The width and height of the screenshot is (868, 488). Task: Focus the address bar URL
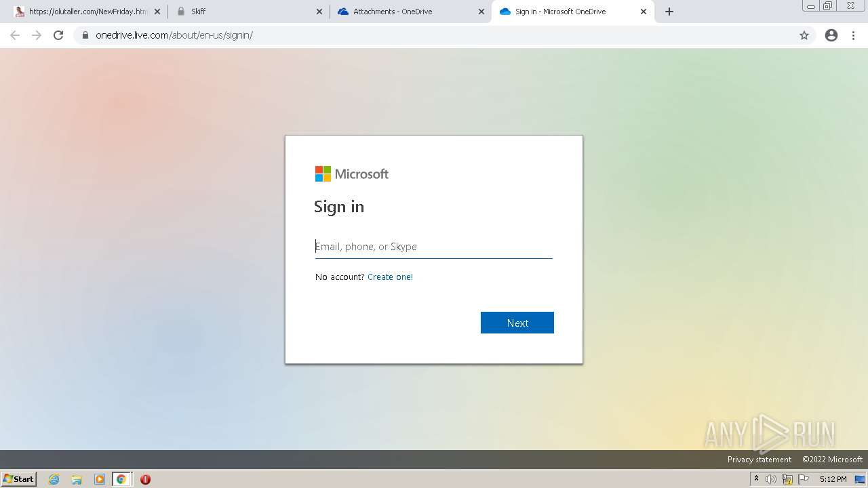(174, 35)
